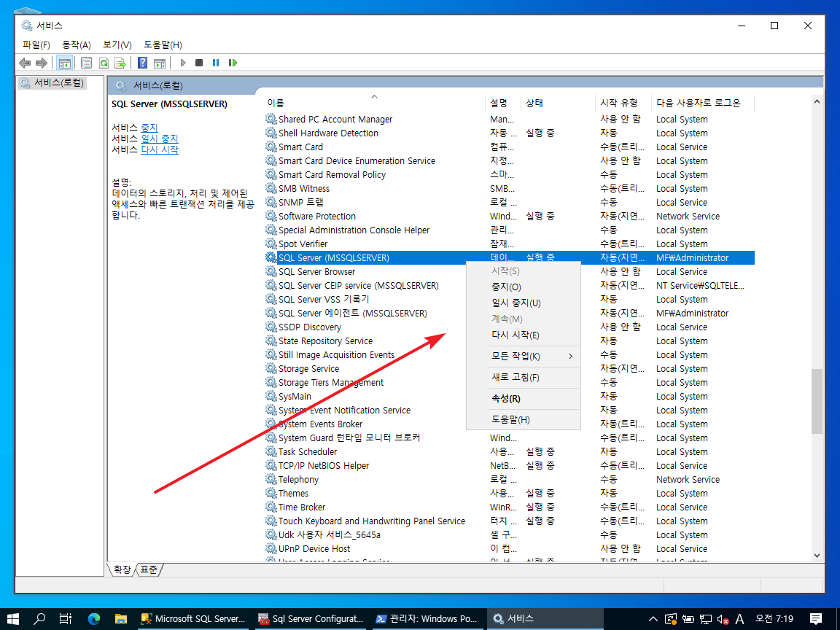
Task: Switch to the Windows PowerShell taskbar window
Action: 427,619
